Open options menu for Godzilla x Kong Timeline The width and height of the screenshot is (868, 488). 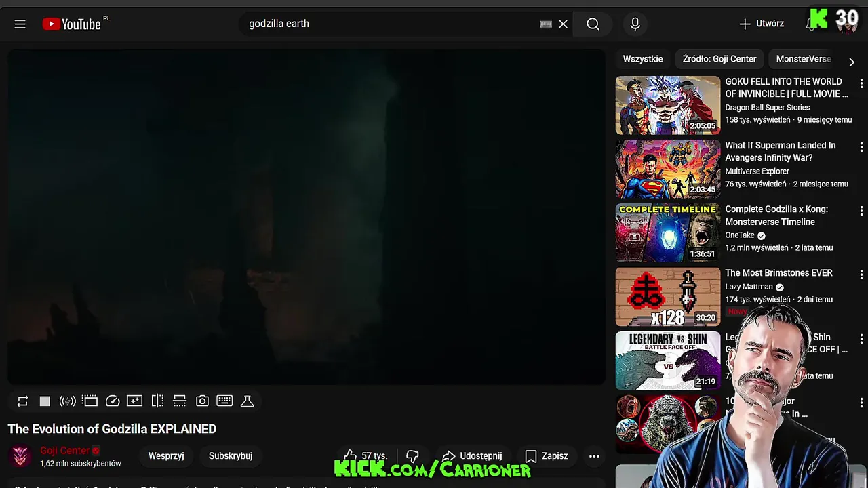861,211
